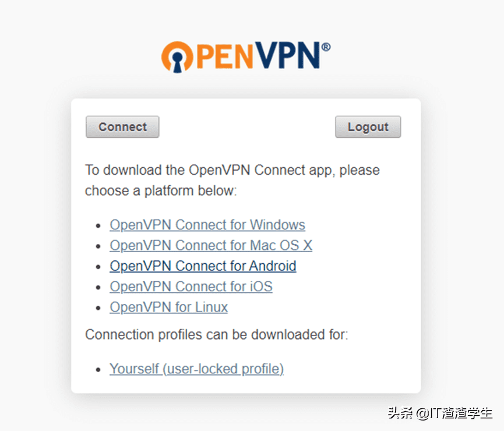
Task: Download OpenVPN Connect for iOS
Action: (x=191, y=287)
